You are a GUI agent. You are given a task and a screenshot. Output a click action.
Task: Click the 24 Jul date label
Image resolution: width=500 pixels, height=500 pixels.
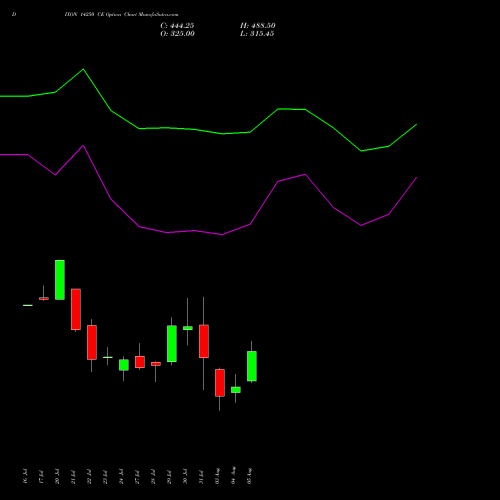(x=121, y=476)
